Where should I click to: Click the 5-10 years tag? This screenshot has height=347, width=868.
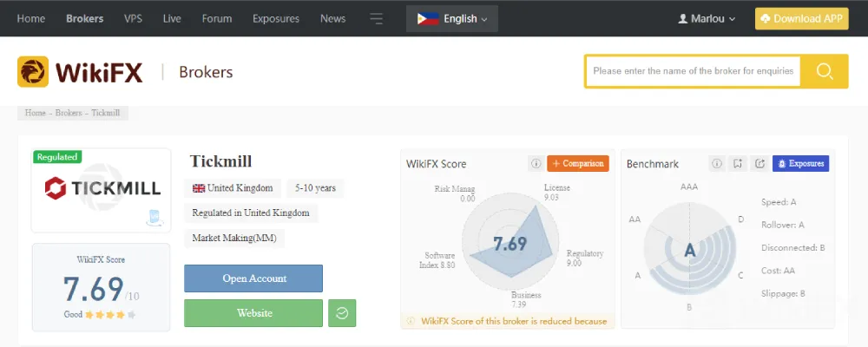[x=315, y=188]
